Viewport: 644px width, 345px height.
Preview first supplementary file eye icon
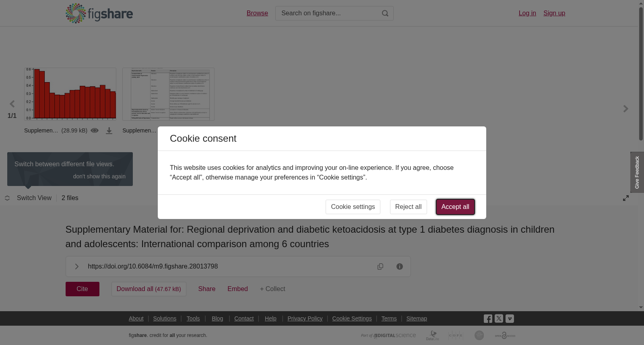point(95,130)
